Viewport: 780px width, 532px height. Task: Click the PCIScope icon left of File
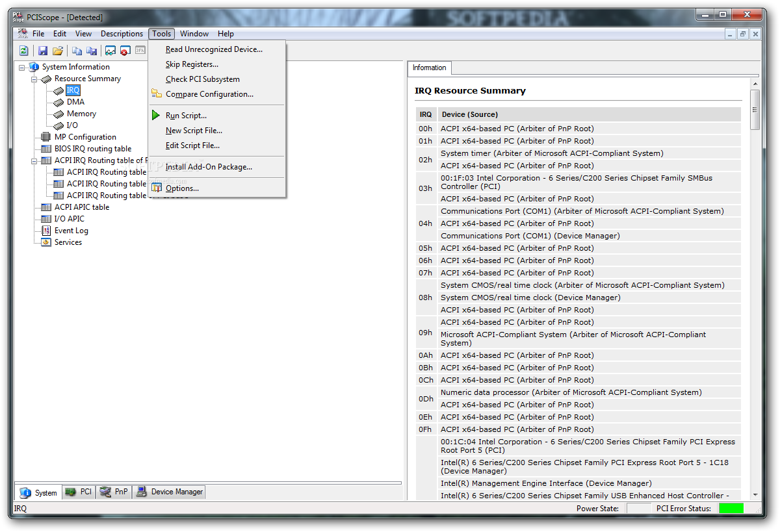[x=23, y=33]
